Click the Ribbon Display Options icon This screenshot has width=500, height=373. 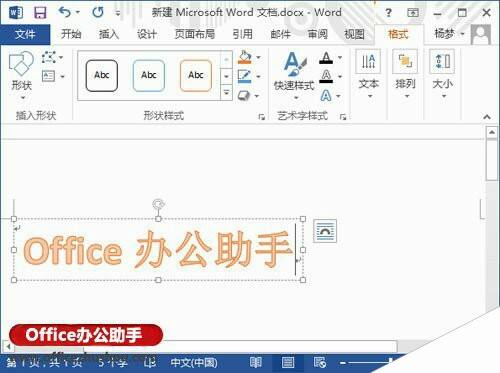(x=413, y=13)
